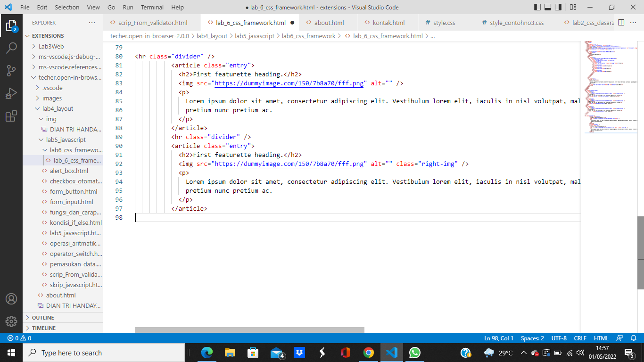Screen dimensions: 644x362
Task: Open the Customize Layout control
Action: 572,7
